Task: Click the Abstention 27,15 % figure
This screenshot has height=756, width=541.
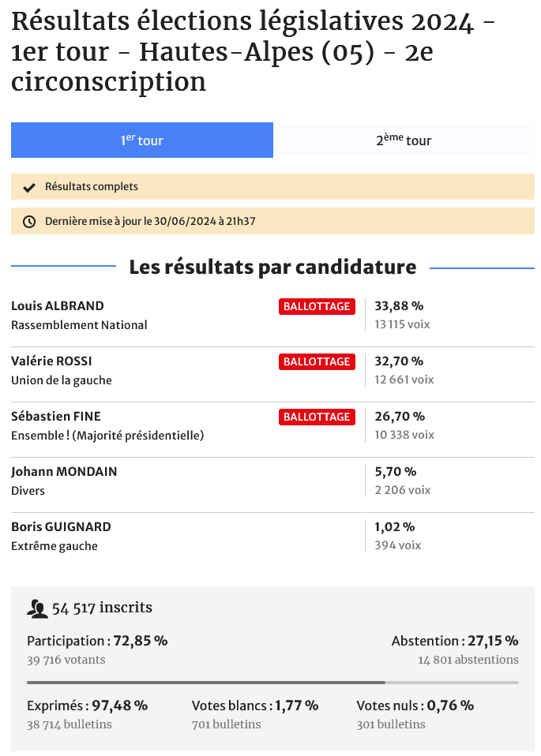Action: tap(455, 641)
